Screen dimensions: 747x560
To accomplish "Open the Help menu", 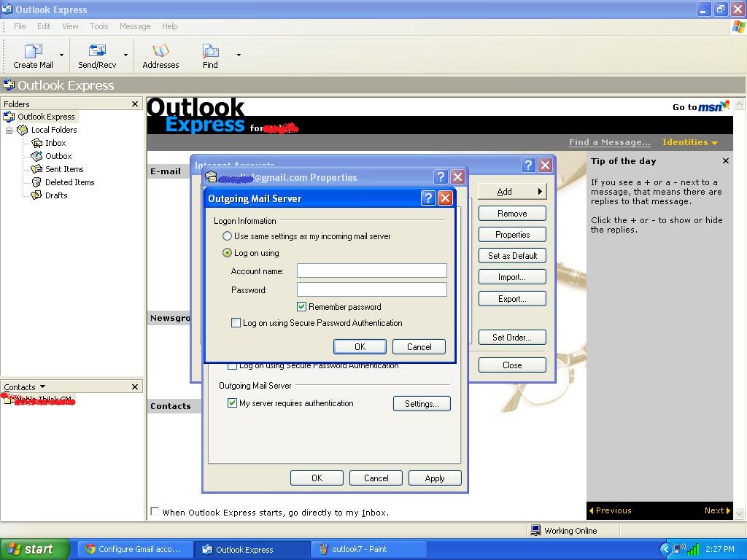I will [169, 26].
